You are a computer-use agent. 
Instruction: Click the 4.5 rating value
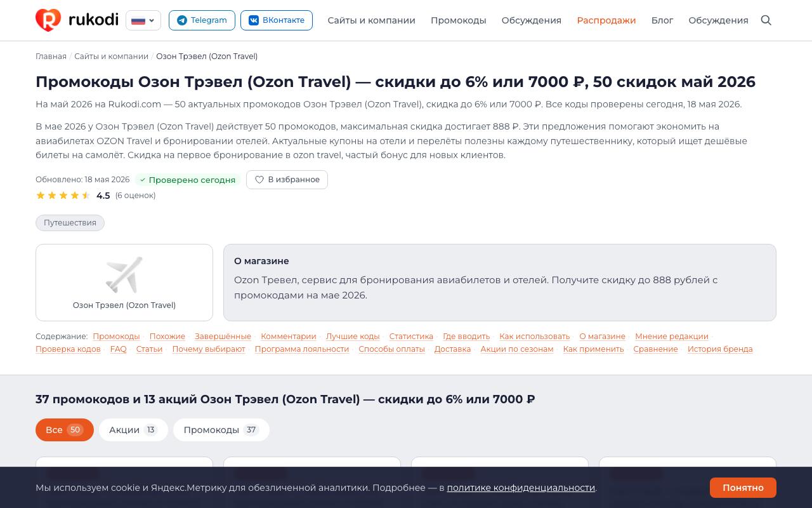(103, 196)
